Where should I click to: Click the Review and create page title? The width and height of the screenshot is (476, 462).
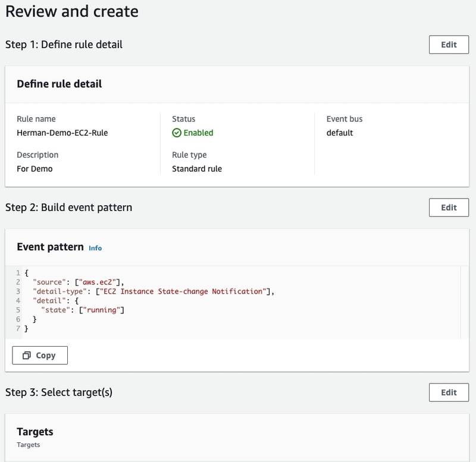tap(72, 11)
